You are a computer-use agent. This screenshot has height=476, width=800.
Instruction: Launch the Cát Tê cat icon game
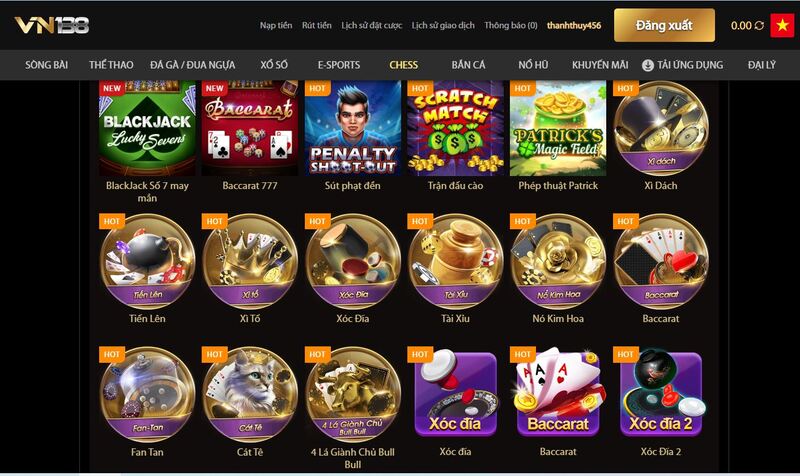tap(250, 394)
